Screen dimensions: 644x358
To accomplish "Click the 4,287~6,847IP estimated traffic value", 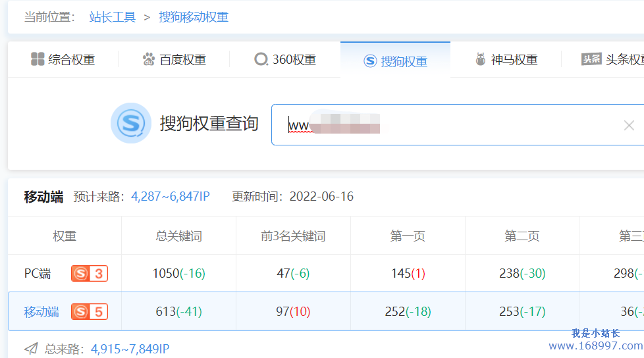I will [171, 196].
